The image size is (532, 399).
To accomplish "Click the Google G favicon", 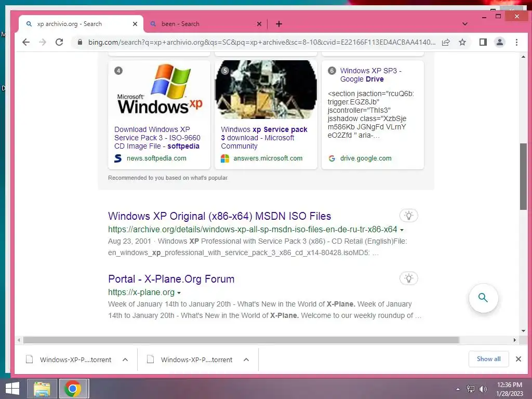I will pos(332,158).
